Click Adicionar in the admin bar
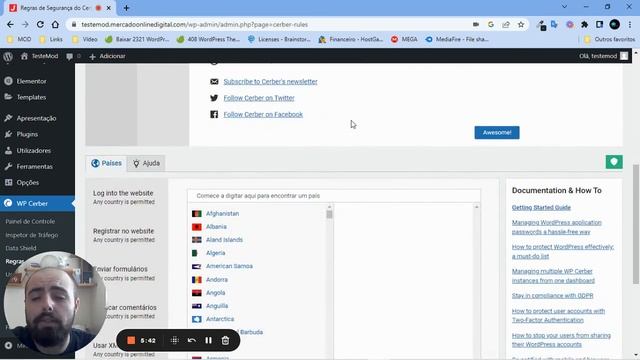Image resolution: width=640 pixels, height=360 pixels. 107,56
